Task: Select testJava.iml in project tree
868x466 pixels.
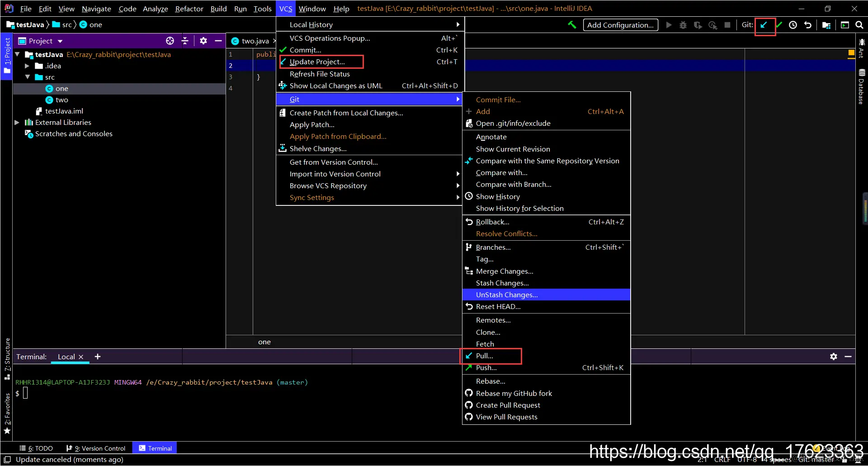Action: 59,111
